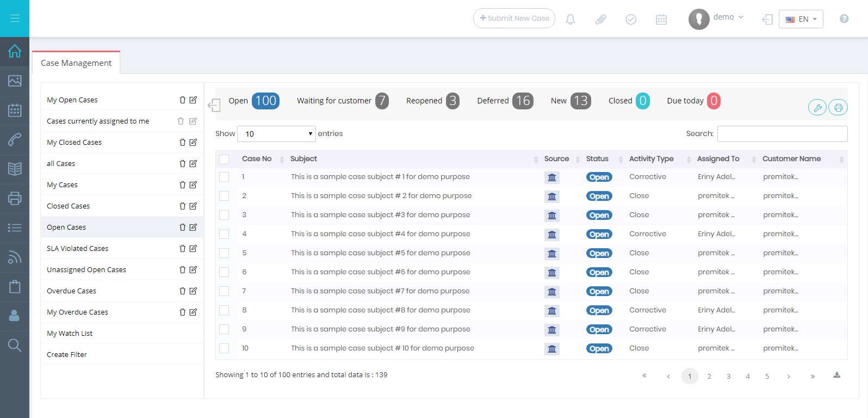Click the print icon above table

tap(838, 108)
